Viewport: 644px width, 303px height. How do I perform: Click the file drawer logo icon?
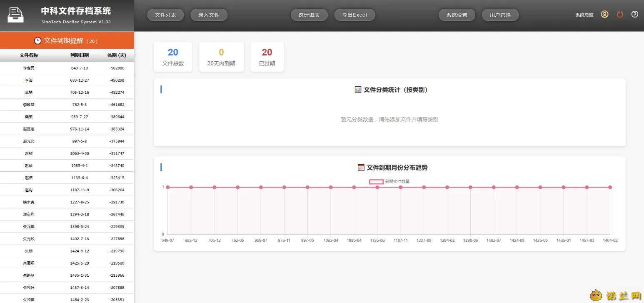16,15
